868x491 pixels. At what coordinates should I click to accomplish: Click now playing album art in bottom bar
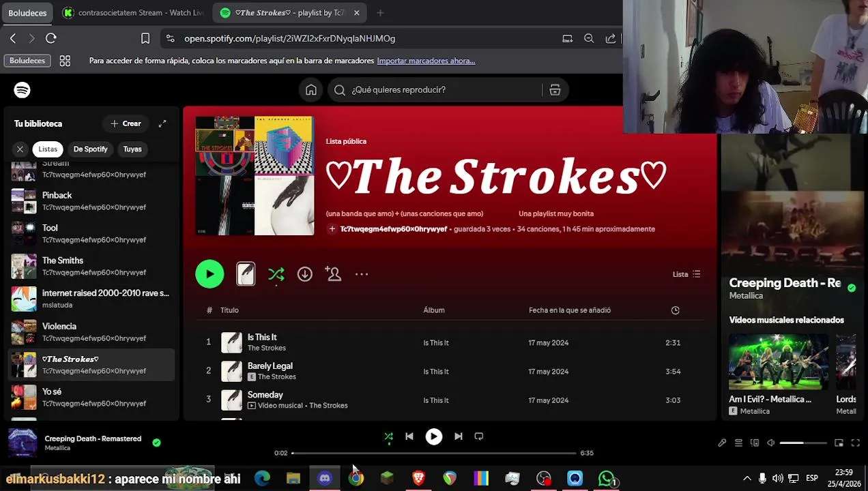[x=23, y=443]
